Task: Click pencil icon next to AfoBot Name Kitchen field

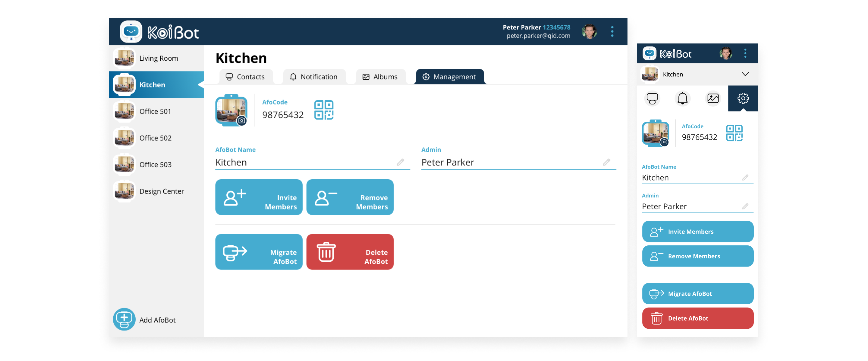Action: [x=400, y=162]
